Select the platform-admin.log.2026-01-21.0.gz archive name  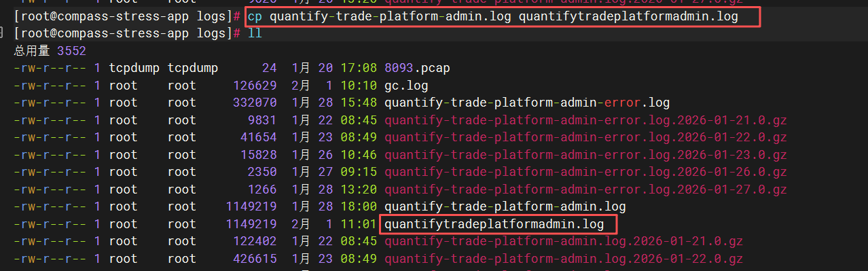[x=564, y=240]
